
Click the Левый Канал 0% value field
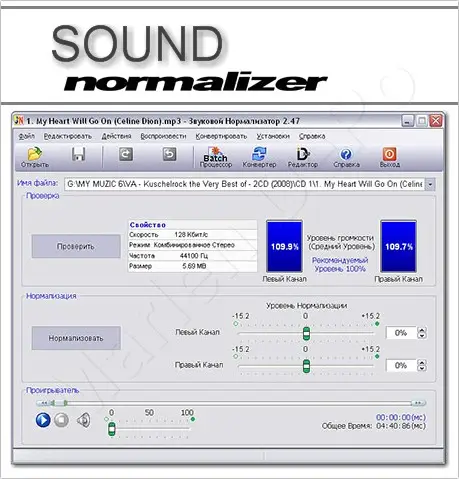click(401, 333)
